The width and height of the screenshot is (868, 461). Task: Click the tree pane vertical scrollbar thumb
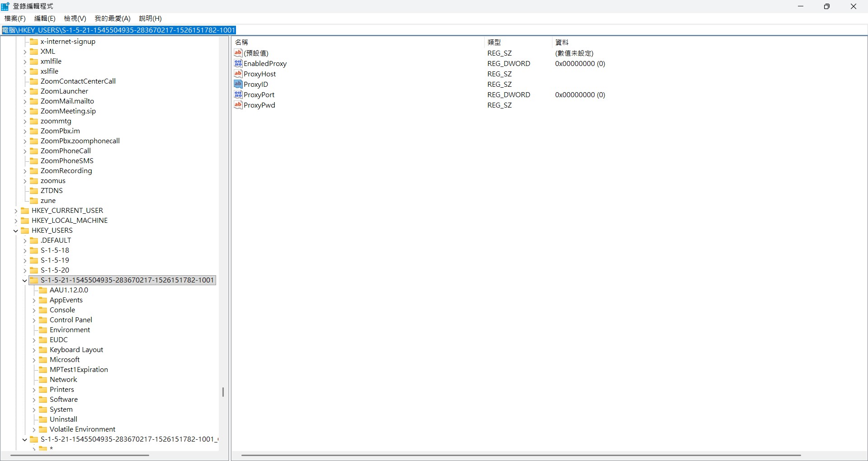pos(223,392)
